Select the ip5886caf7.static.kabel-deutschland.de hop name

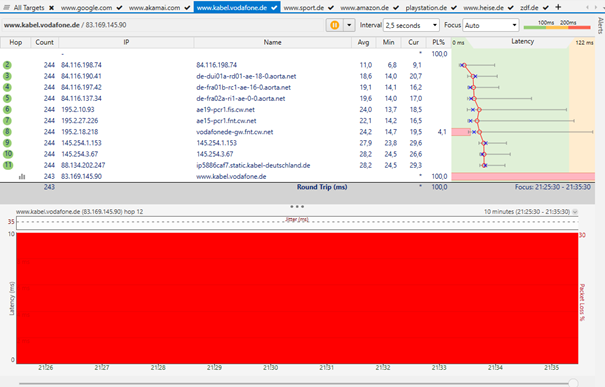pos(253,165)
